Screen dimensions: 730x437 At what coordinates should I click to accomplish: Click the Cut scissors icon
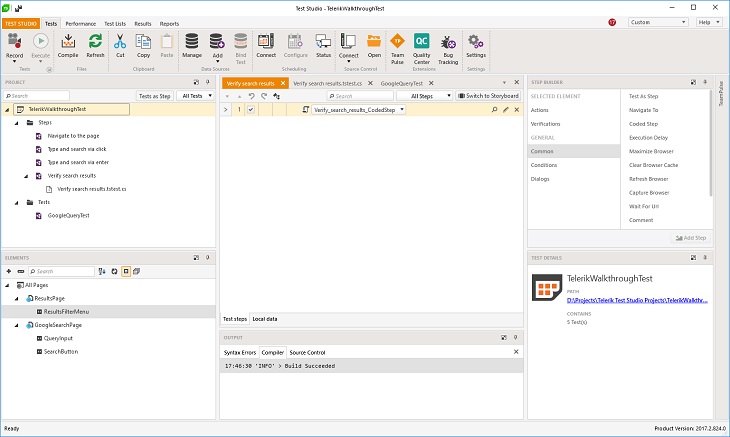pos(120,41)
